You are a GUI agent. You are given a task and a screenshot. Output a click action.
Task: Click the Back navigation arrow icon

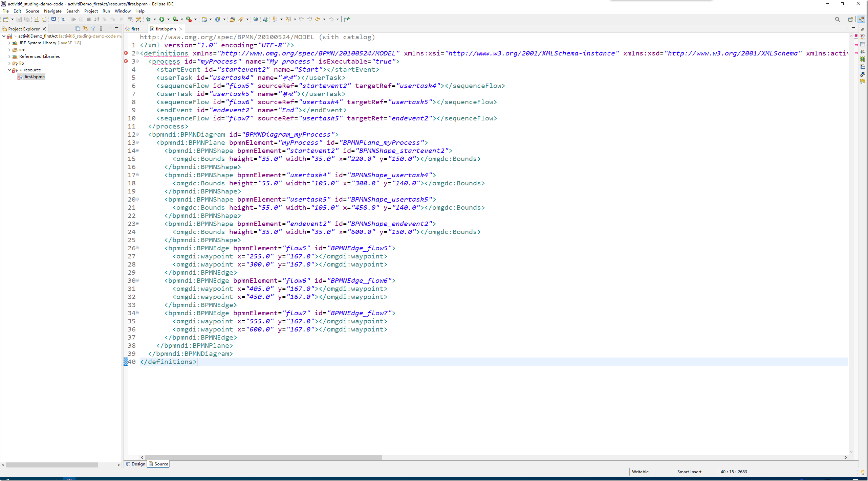pyautogui.click(x=318, y=19)
